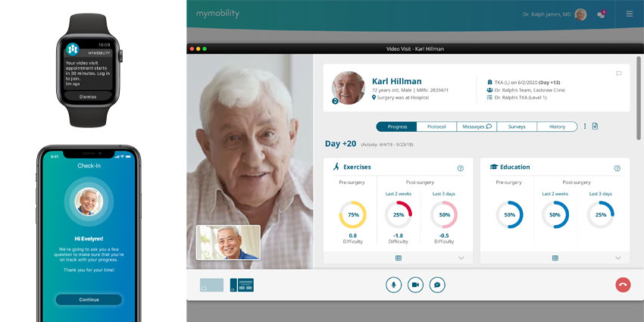Select split video and chart layout
Viewport: 644px width, 322px height.
[x=242, y=285]
